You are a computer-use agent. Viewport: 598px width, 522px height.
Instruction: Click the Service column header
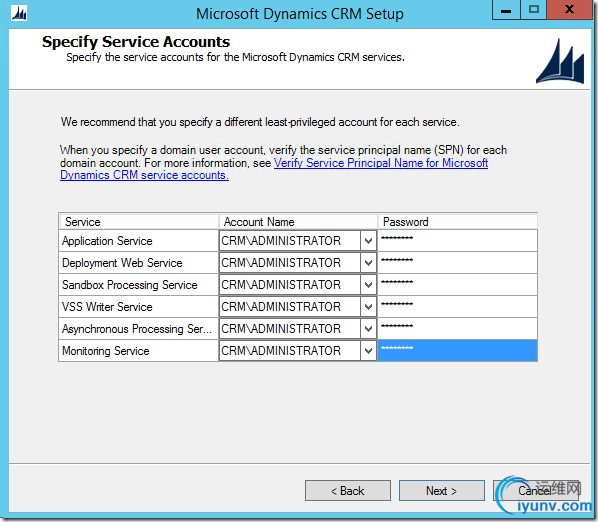click(x=139, y=222)
